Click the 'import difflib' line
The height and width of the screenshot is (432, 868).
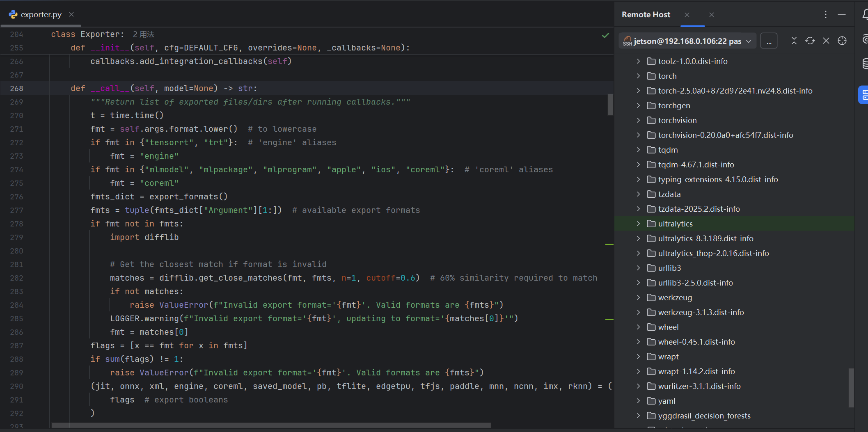144,237
